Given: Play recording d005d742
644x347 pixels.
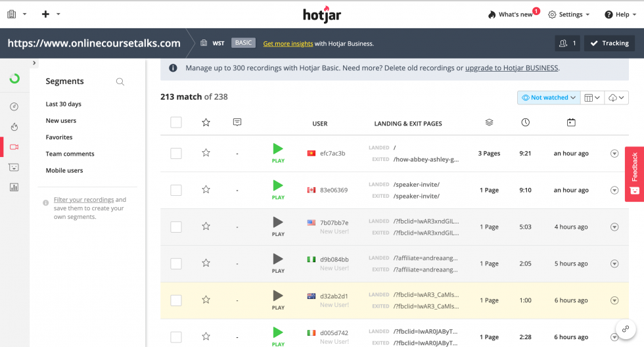Looking at the screenshot, I should coord(278,336).
